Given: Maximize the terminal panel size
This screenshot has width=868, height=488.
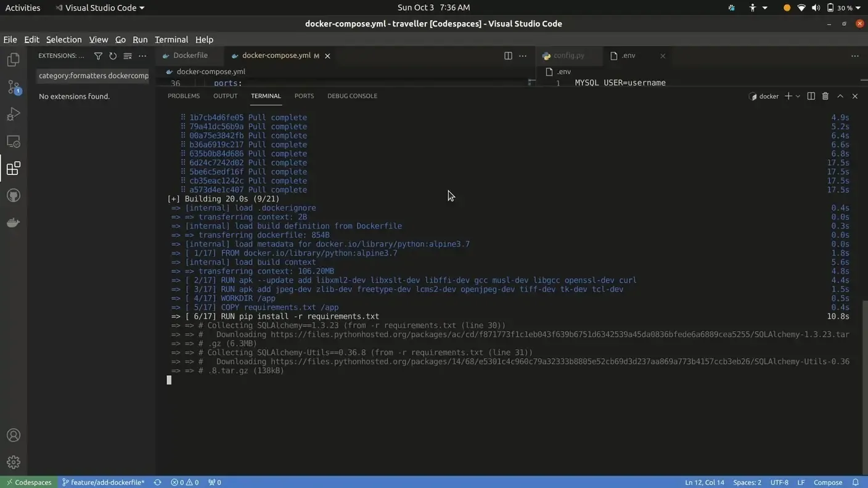Looking at the screenshot, I should 840,96.
